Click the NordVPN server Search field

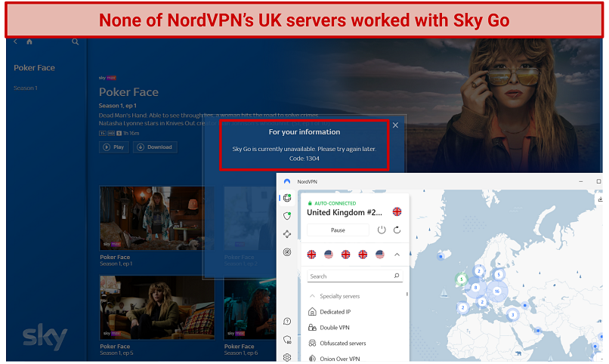(354, 276)
